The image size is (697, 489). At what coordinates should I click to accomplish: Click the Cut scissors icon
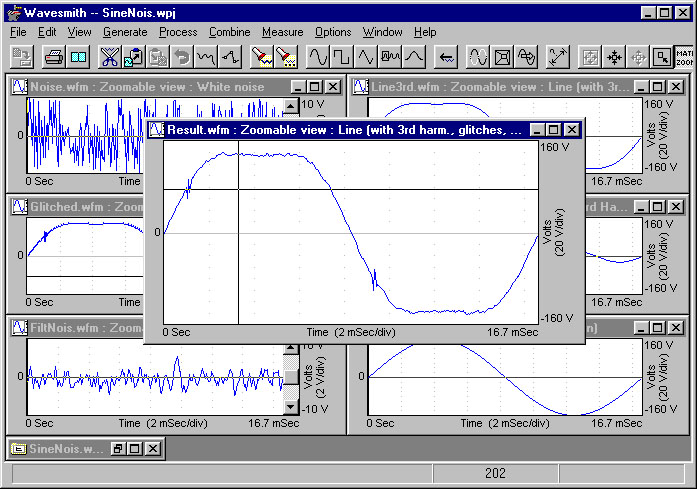109,57
